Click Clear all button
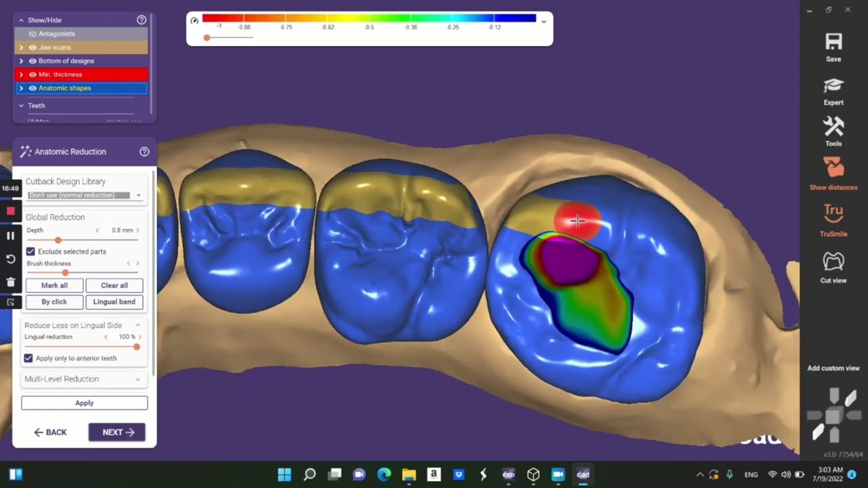Viewport: 868px width, 488px height. click(x=114, y=285)
